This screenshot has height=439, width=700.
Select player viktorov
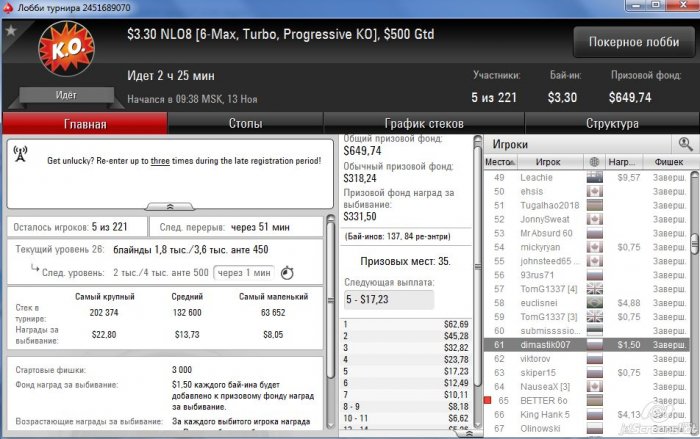(535, 359)
